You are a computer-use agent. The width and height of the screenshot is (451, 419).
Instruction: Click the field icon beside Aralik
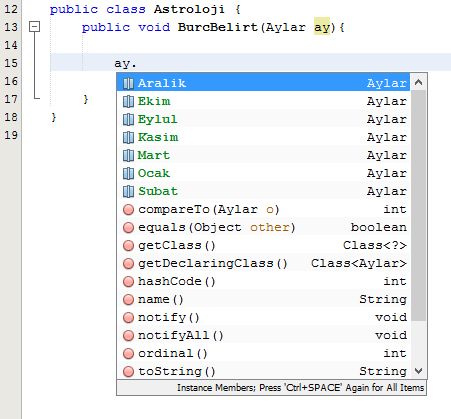[128, 83]
